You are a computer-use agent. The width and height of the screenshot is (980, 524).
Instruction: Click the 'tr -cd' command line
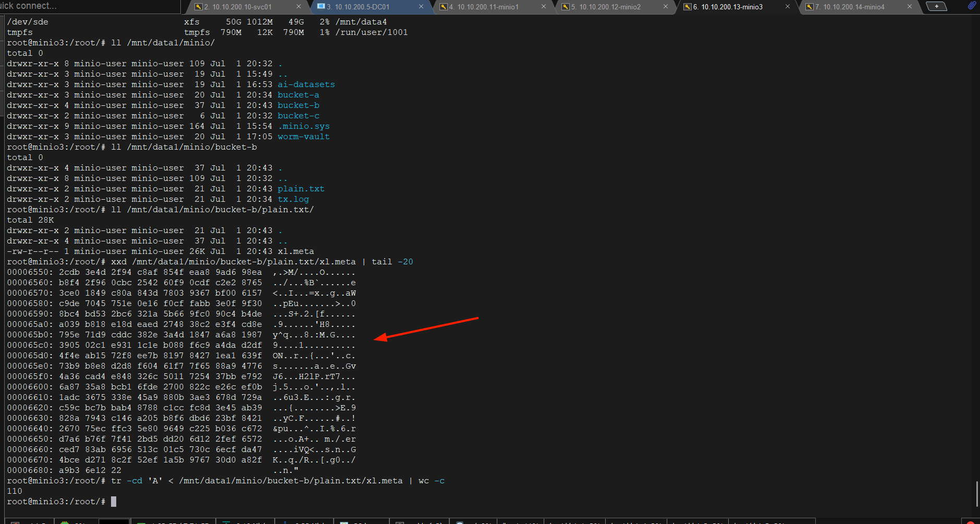pyautogui.click(x=226, y=481)
